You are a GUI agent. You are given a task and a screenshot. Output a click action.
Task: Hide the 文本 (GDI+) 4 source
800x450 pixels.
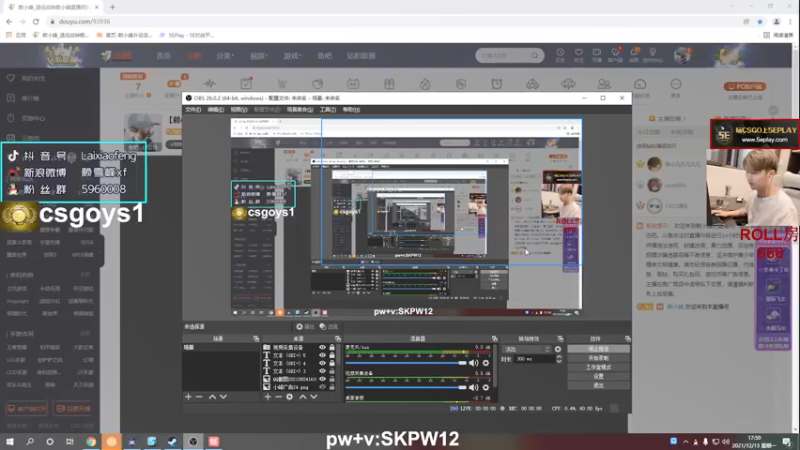tap(322, 363)
